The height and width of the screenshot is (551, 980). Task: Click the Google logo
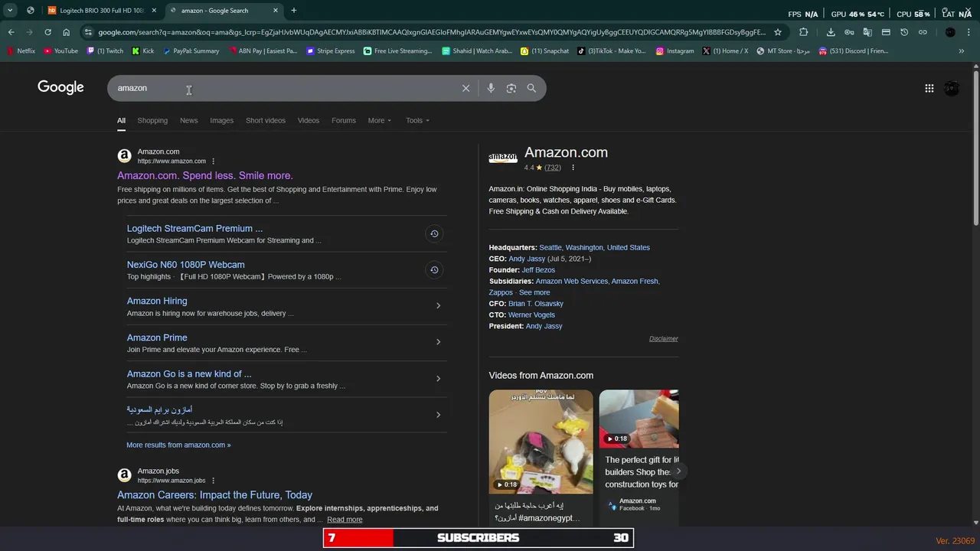point(60,87)
